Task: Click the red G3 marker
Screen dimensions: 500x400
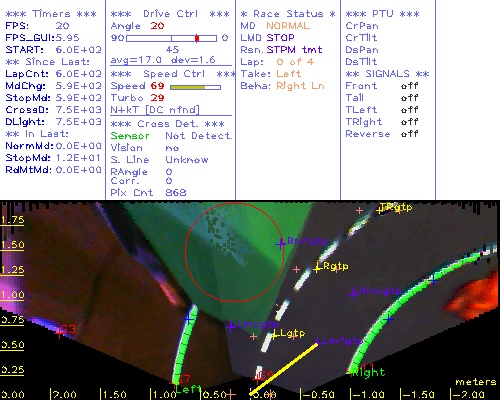Action: point(60,332)
